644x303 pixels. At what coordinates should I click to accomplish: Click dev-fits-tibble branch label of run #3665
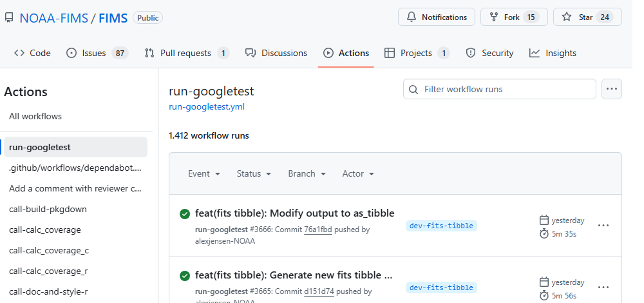441,288
